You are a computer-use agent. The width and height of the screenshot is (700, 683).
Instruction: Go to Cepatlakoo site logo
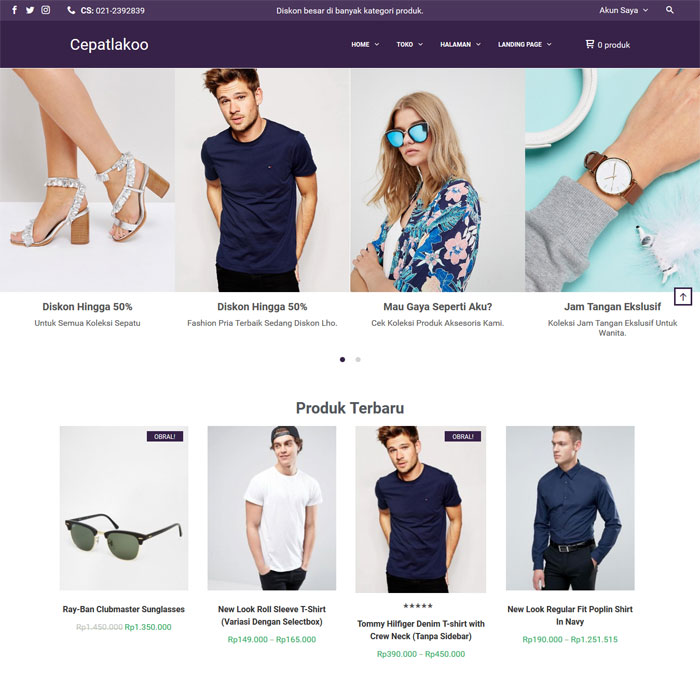point(109,44)
